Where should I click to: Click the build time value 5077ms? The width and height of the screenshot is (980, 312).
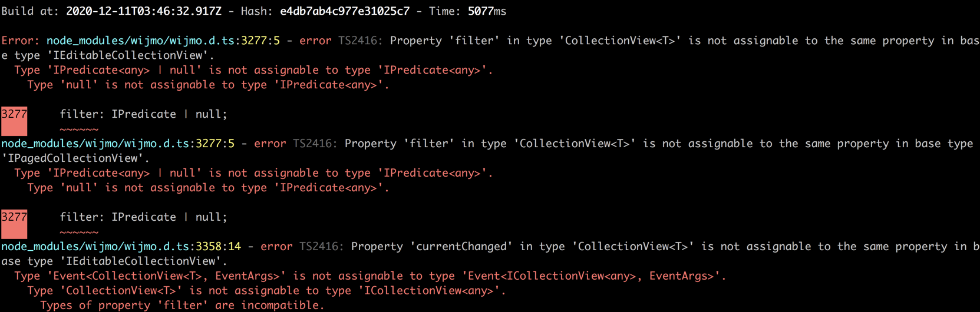(487, 11)
